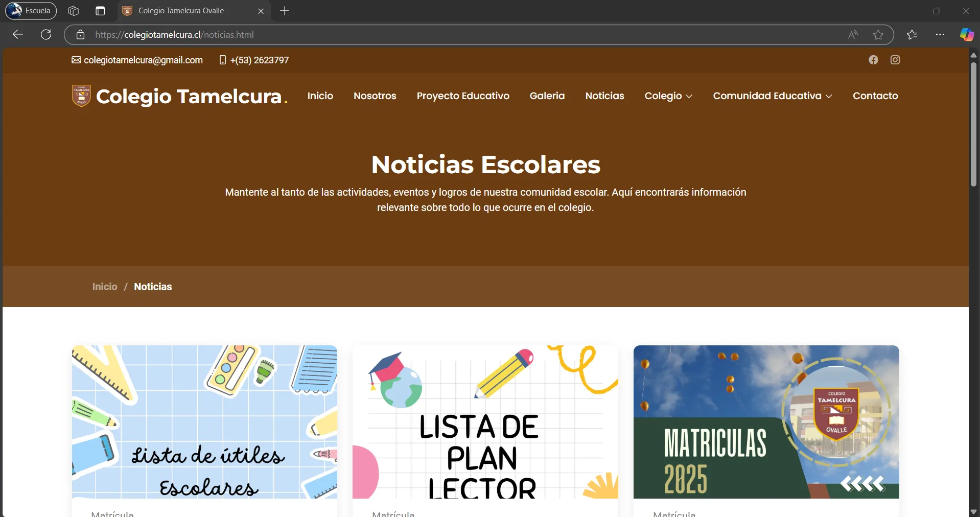This screenshot has width=980, height=517.
Task: Reload the page with refresh icon
Action: click(x=46, y=35)
